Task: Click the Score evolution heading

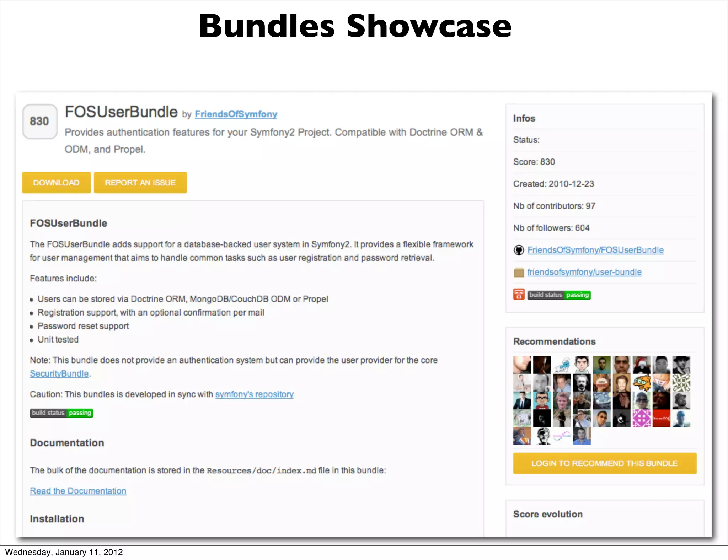Action: point(548,514)
